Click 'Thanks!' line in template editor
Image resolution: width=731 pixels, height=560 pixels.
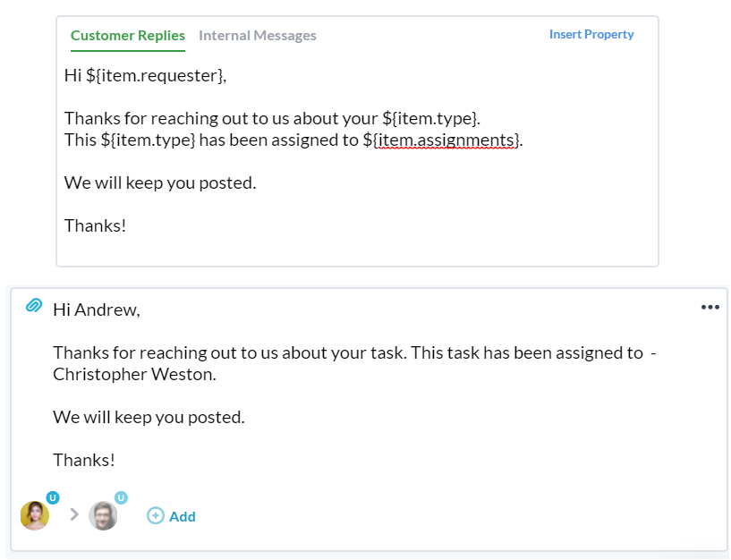[x=95, y=225]
